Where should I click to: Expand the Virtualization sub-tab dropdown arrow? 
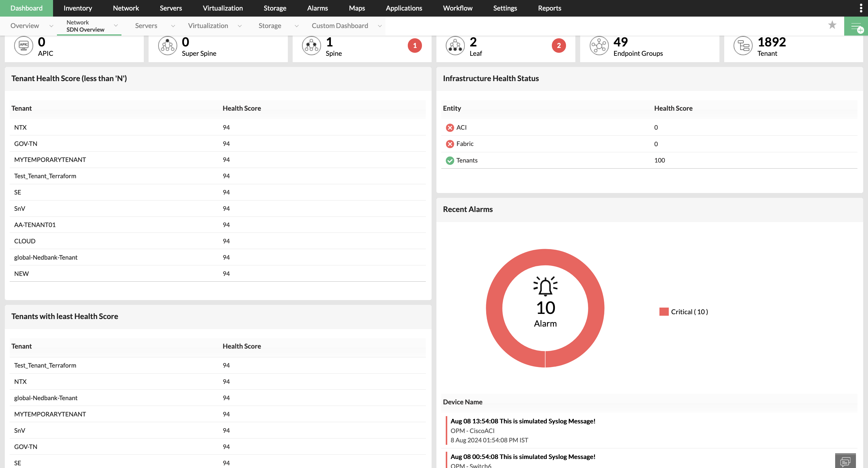point(240,26)
